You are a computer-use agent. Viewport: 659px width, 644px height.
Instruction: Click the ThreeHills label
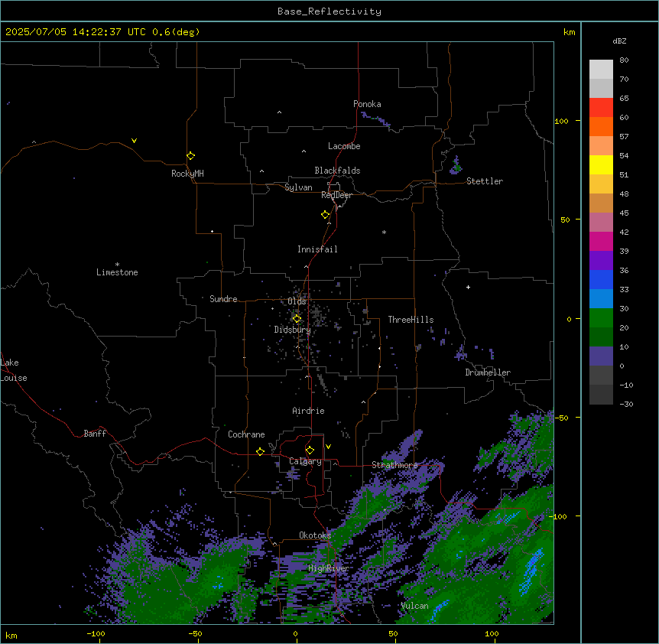click(411, 320)
